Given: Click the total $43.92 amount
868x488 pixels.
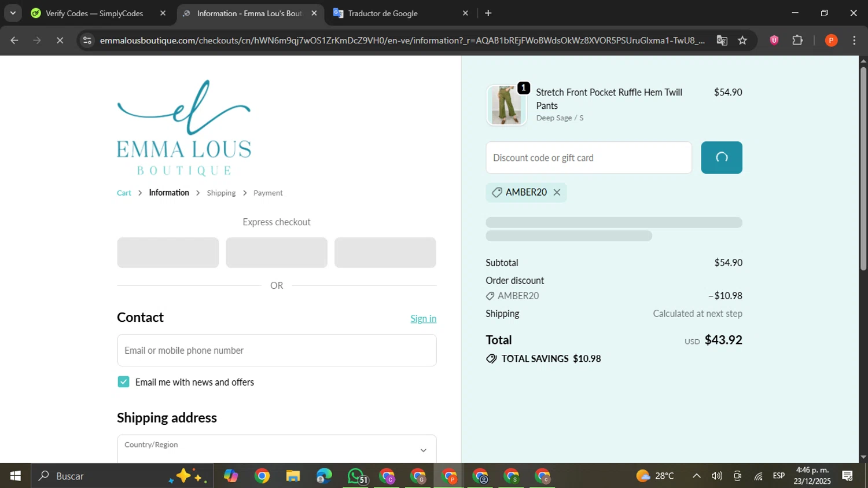Looking at the screenshot, I should [x=723, y=340].
